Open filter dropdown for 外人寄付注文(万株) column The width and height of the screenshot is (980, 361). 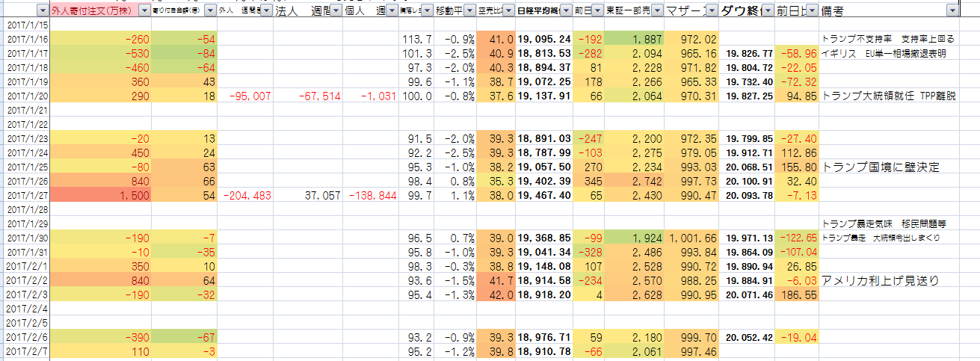[x=144, y=11]
